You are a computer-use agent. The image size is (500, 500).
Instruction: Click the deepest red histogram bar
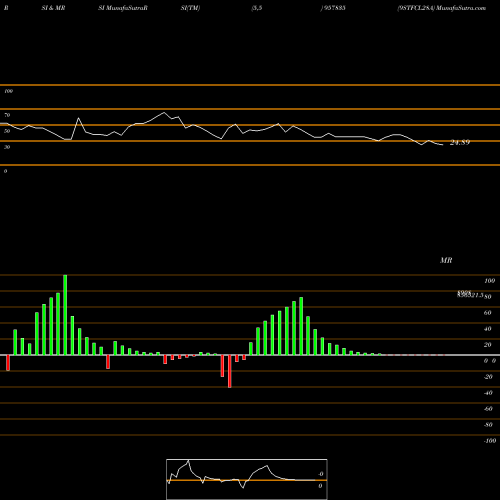tap(230, 371)
